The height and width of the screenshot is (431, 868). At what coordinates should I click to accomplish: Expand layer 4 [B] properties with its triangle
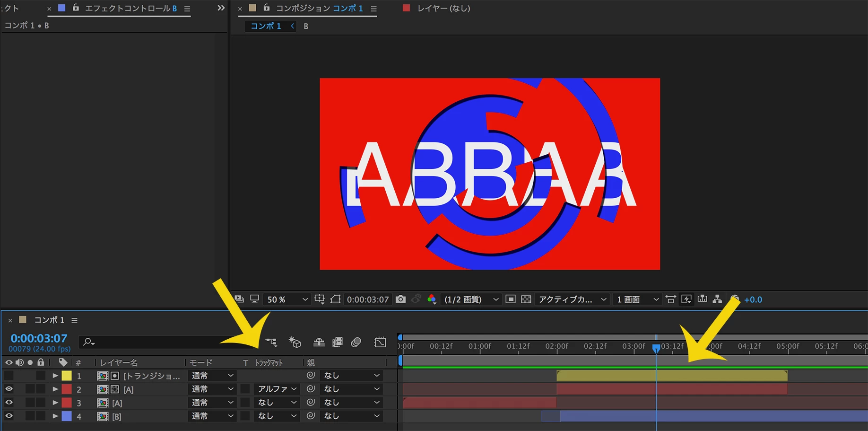click(55, 416)
